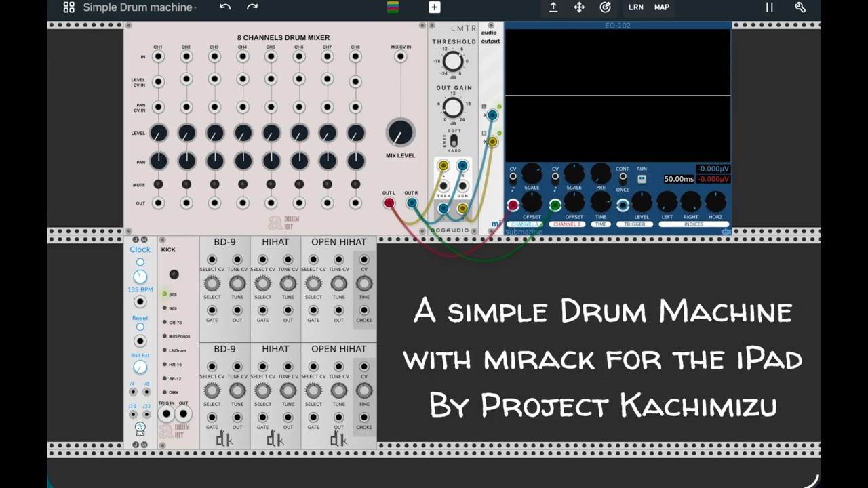Click the Clock BPM knob
The width and height of the screenshot is (868, 488).
(140, 277)
